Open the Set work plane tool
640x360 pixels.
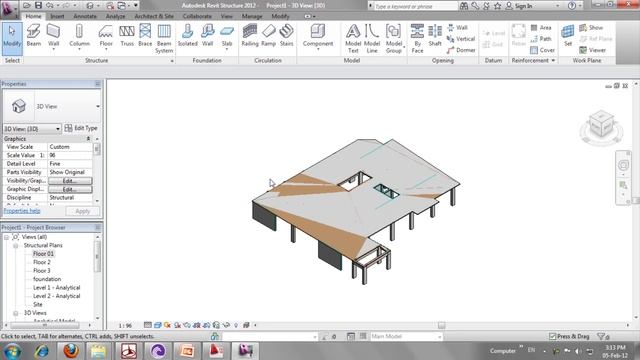568,36
